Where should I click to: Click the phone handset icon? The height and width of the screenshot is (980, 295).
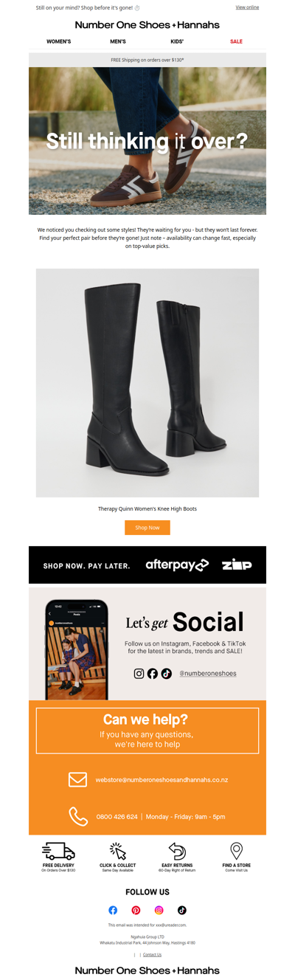pos(78,816)
